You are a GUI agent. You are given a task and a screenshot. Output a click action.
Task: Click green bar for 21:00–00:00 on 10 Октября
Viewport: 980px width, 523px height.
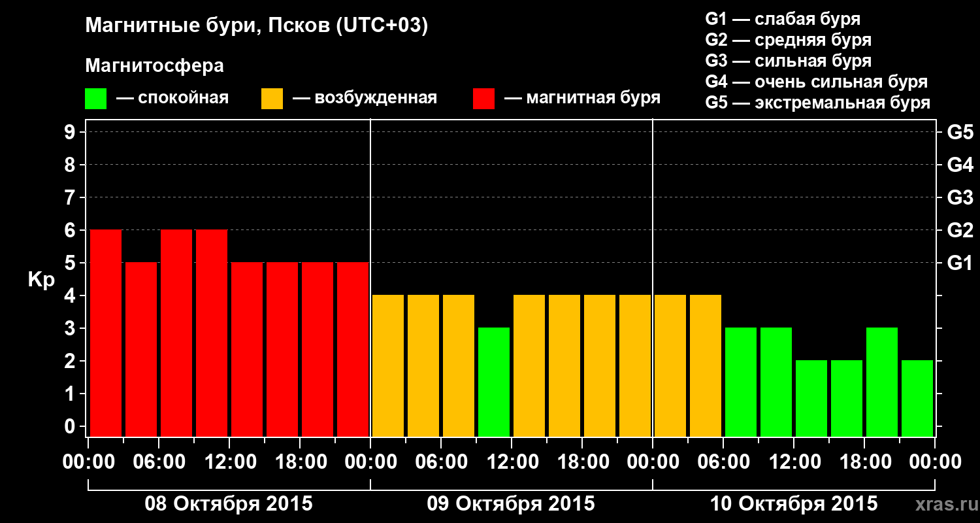pyautogui.click(x=917, y=399)
